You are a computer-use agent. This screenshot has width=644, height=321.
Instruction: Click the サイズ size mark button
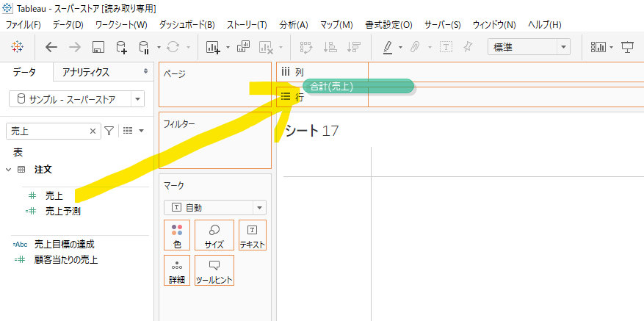[x=214, y=235]
